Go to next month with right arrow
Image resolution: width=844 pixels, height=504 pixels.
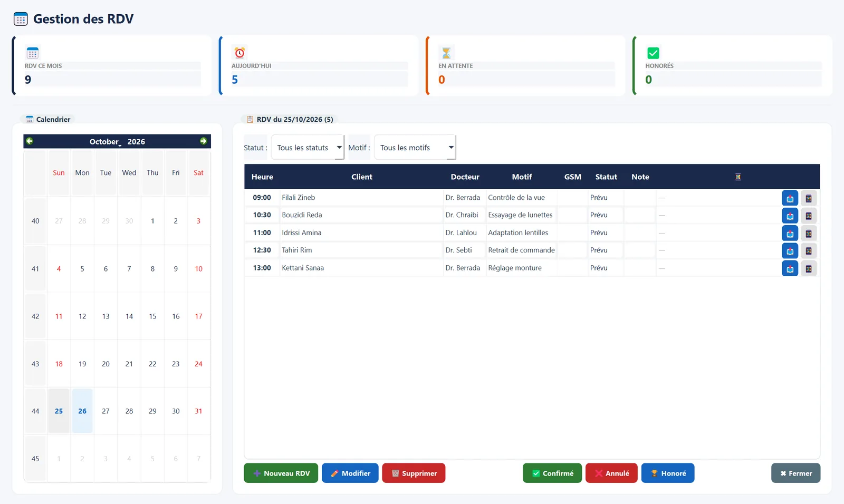click(204, 141)
